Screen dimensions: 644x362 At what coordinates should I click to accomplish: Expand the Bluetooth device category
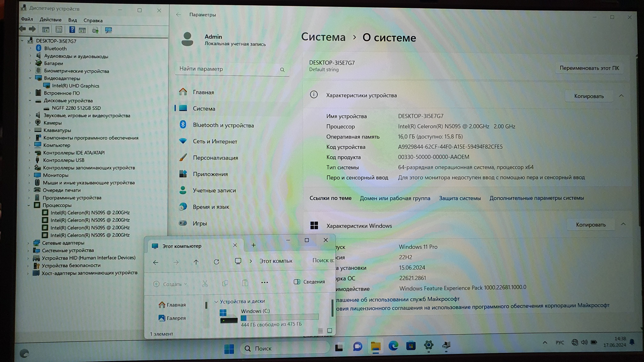click(31, 48)
